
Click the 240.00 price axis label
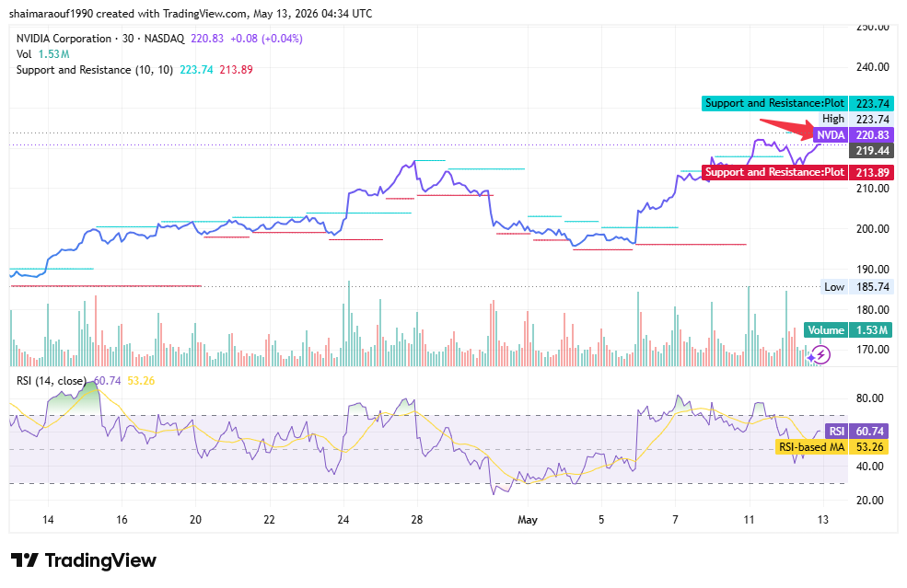pyautogui.click(x=872, y=67)
